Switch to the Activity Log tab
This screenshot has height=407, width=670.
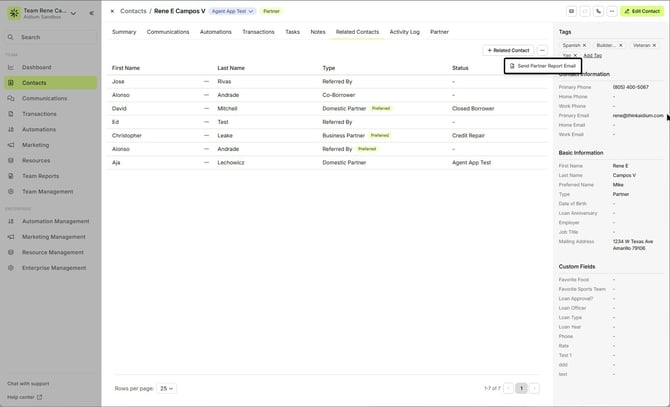pyautogui.click(x=405, y=32)
